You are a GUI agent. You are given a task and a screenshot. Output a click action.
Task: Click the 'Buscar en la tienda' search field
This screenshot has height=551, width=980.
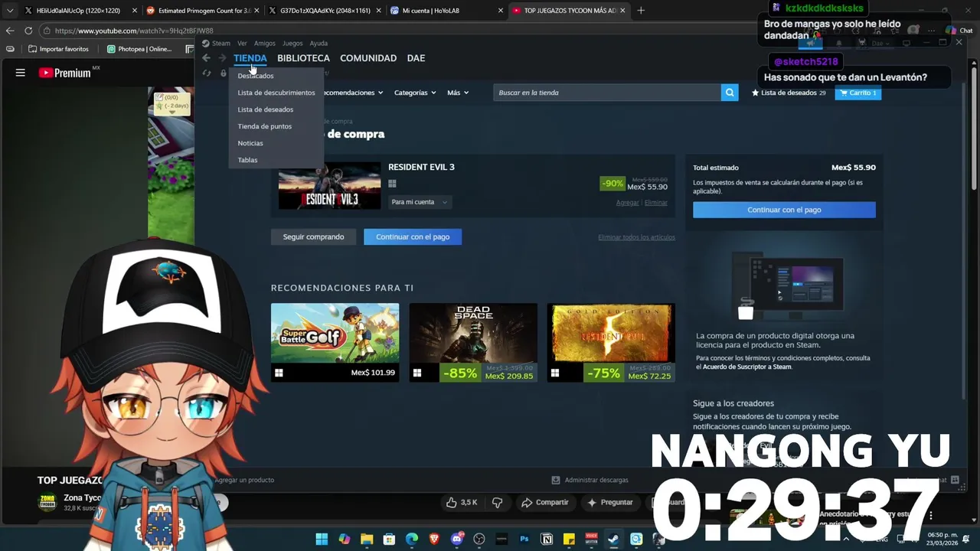607,93
